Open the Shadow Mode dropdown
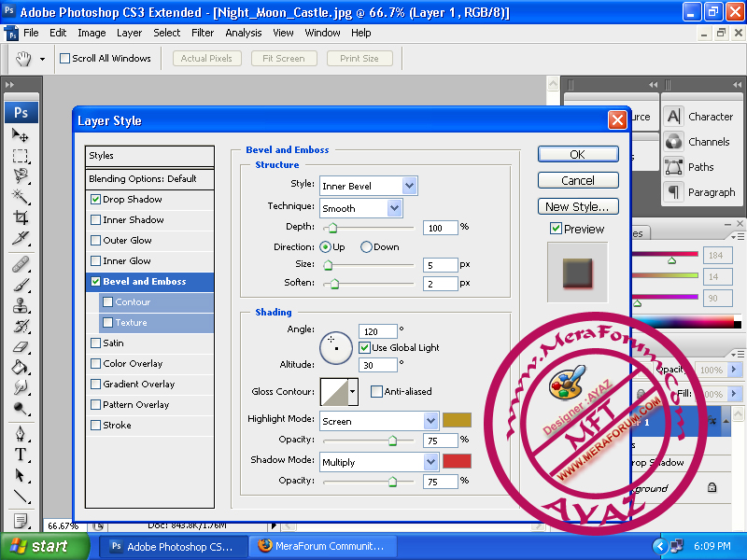747x560 pixels. 430,462
